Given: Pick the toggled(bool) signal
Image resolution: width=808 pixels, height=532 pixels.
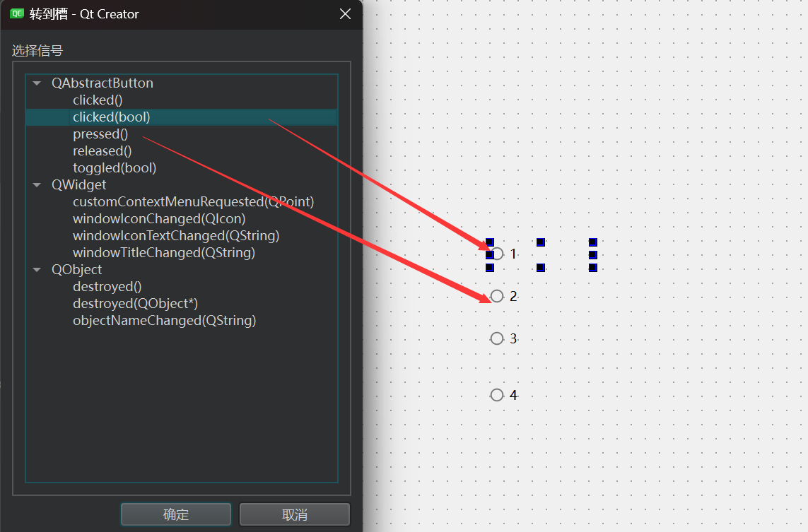Looking at the screenshot, I should coord(115,168).
